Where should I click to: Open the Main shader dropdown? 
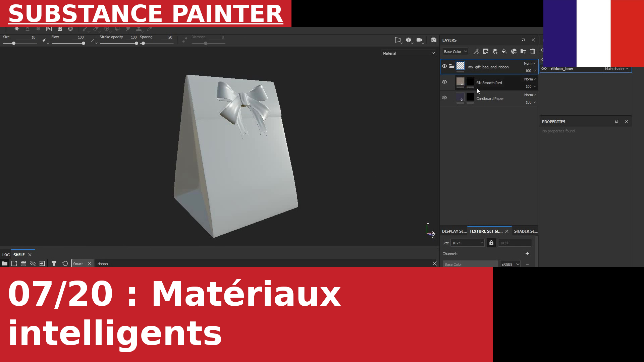616,69
